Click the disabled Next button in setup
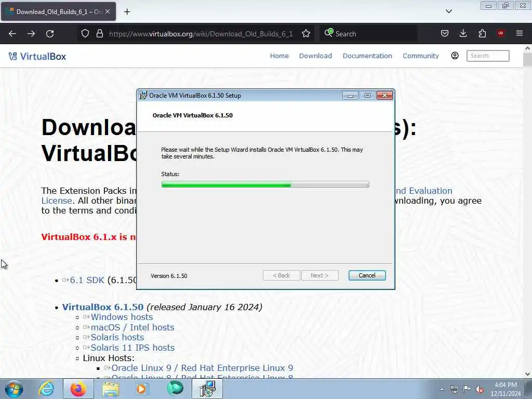532x399 pixels. pyautogui.click(x=320, y=275)
